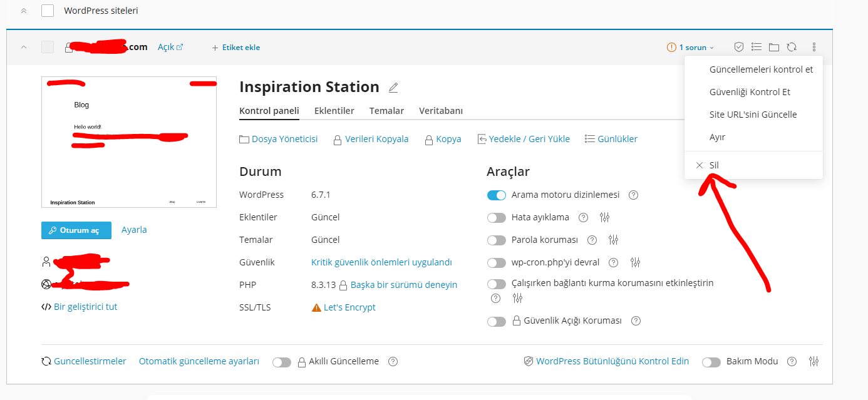Open the three-dot more menu
The height and width of the screenshot is (400, 868).
(814, 47)
